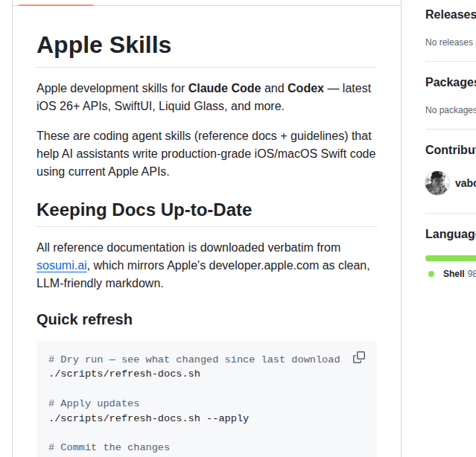Click the './scripts/refresh-docs.sh --apply' line
Viewport: 476px width, 457px height.
(149, 418)
